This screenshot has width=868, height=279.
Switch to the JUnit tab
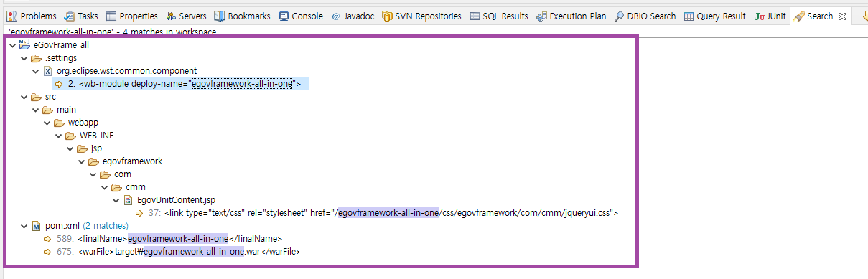(770, 16)
